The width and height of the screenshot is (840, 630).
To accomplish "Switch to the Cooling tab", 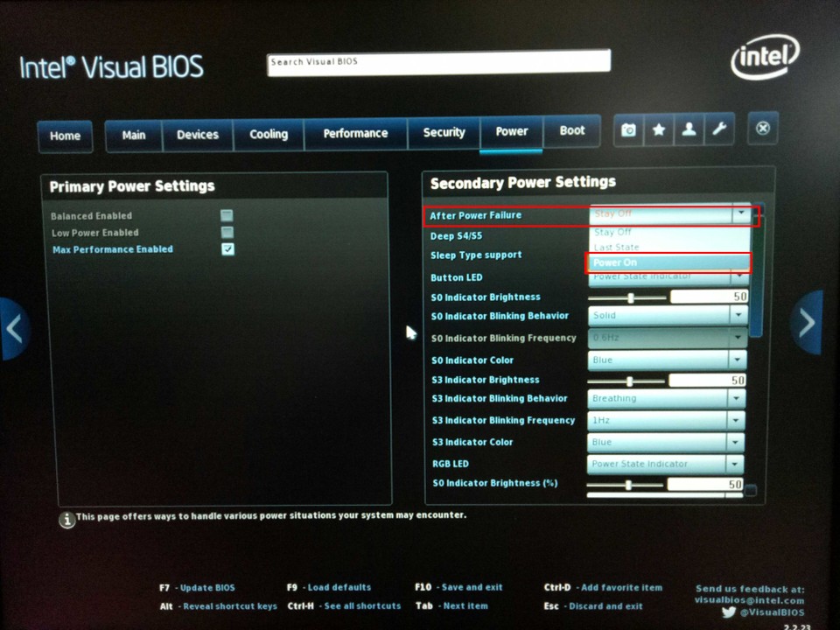I will click(268, 134).
